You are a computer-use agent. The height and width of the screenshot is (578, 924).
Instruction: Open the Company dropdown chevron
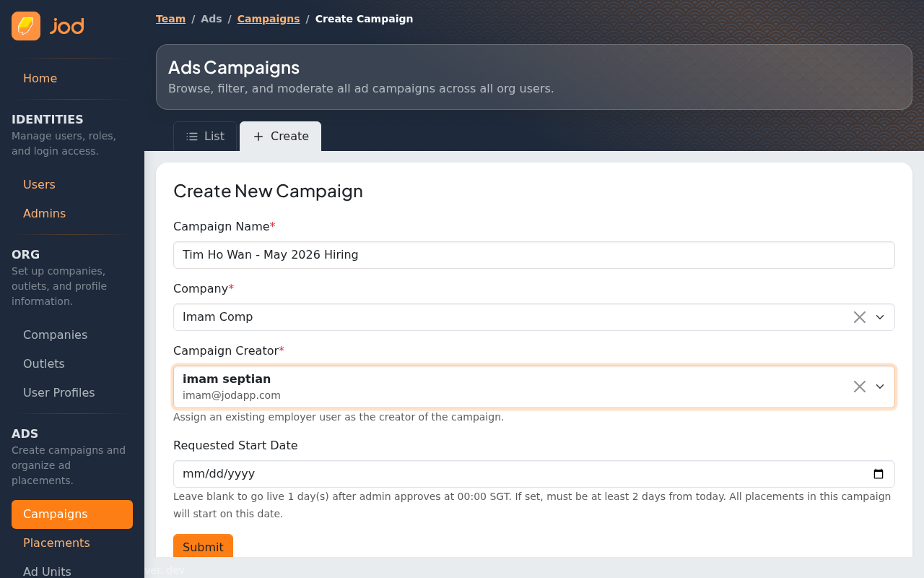[x=880, y=316]
